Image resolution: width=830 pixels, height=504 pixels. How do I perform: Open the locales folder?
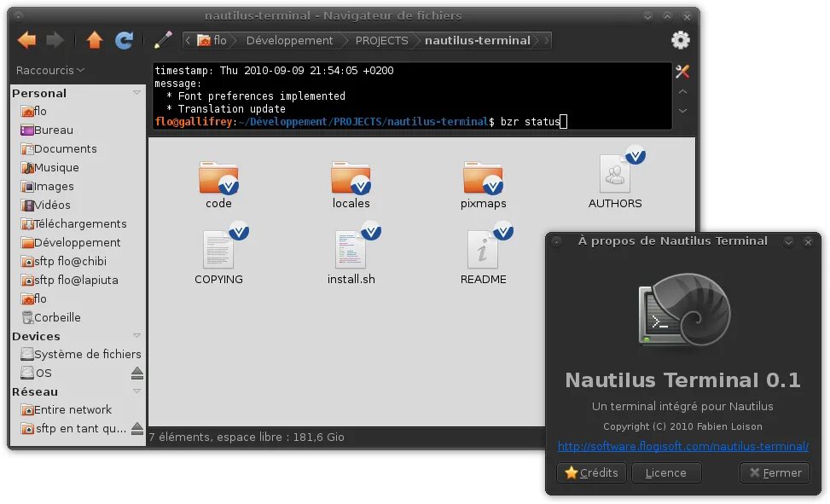[x=351, y=185]
